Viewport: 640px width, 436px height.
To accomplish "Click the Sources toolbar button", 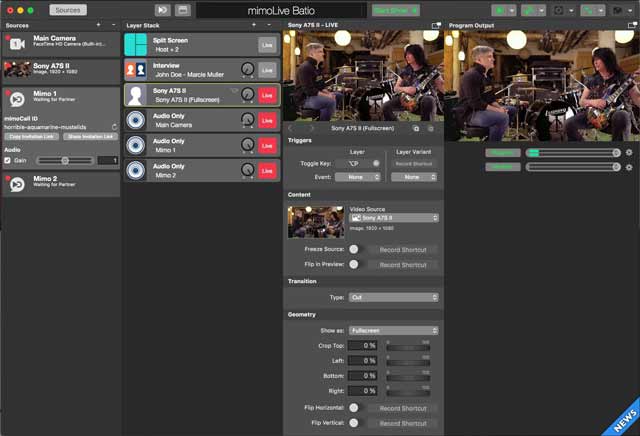I will coord(68,10).
